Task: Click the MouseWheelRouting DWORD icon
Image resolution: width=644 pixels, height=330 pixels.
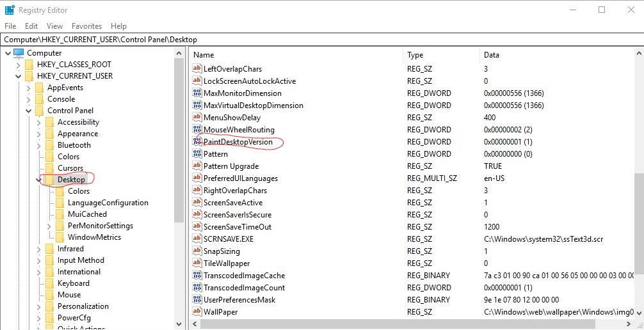Action: 197,129
